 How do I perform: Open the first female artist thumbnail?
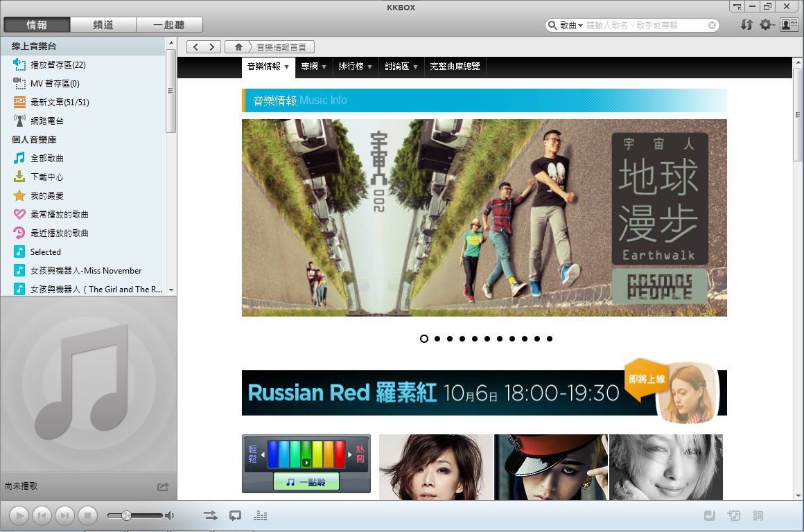436,467
